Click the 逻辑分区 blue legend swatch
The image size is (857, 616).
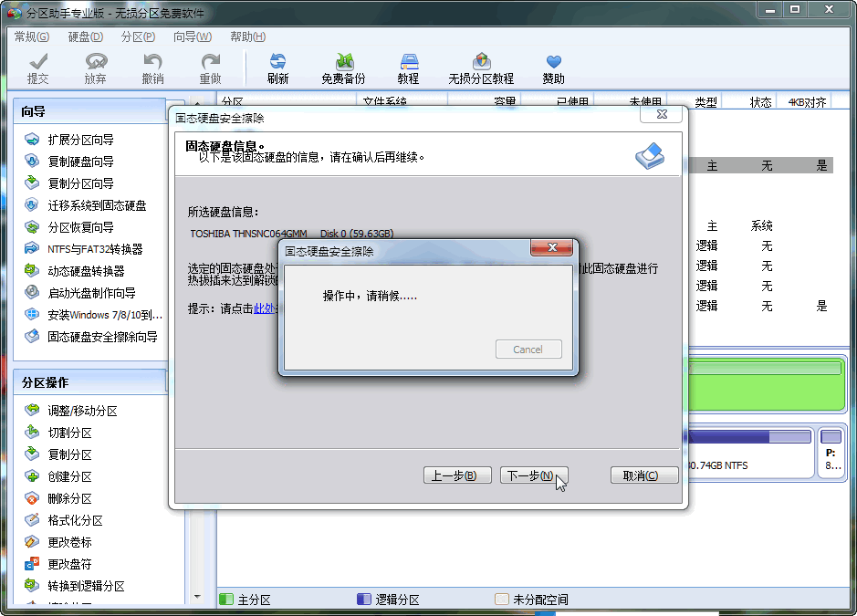click(x=363, y=600)
